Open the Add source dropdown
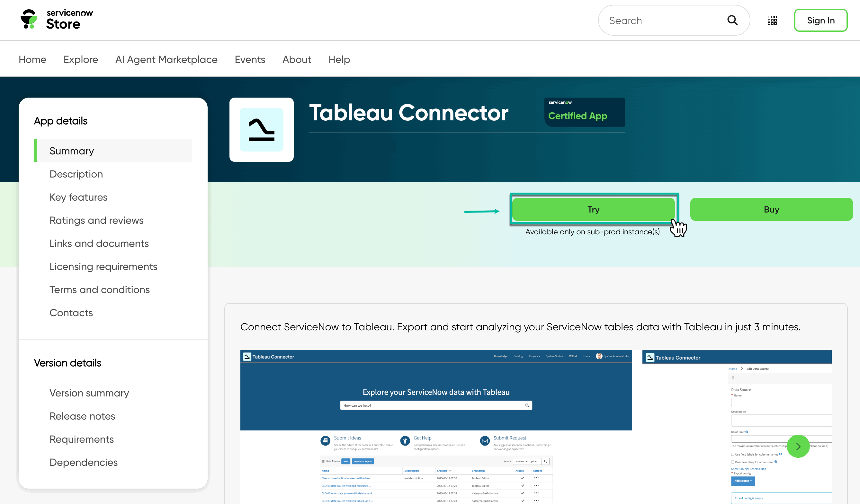The height and width of the screenshot is (504, 860). (743, 482)
